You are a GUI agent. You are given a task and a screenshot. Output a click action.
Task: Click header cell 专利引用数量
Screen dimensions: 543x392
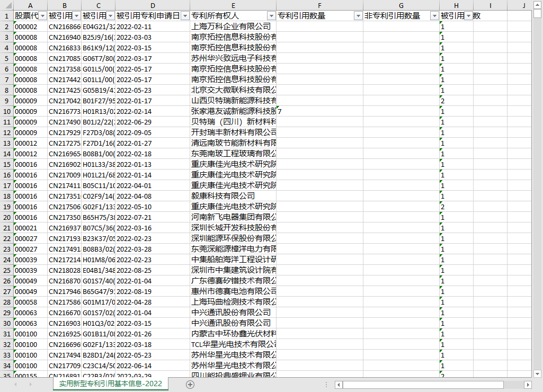coord(319,16)
